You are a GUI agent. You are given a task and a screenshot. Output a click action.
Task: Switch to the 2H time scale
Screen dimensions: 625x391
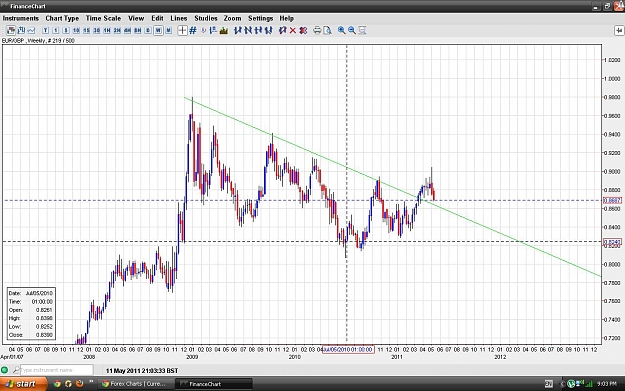117,30
